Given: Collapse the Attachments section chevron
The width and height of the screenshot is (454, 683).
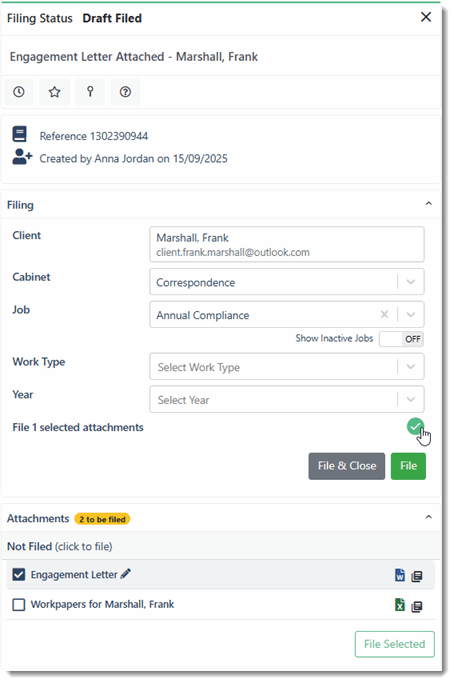Looking at the screenshot, I should (x=429, y=517).
